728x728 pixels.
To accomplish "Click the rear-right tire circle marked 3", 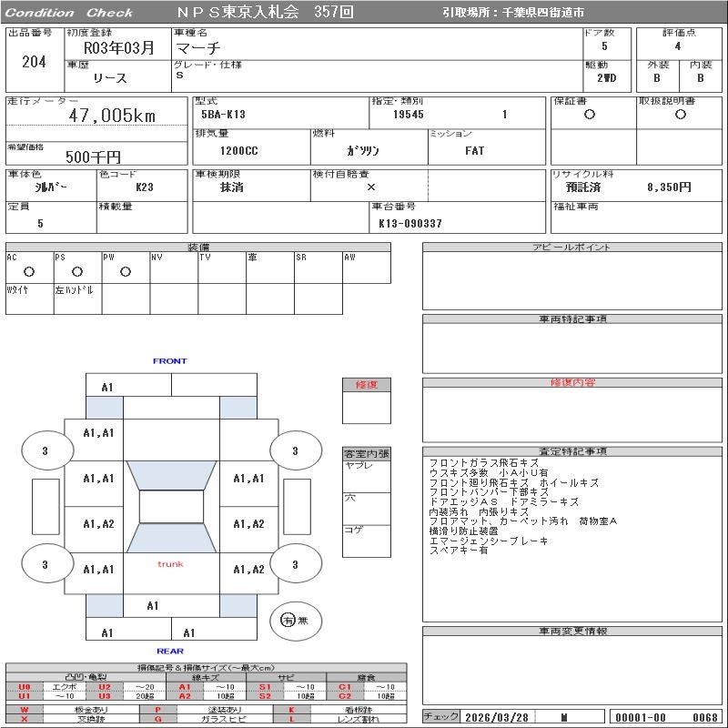I will (295, 565).
